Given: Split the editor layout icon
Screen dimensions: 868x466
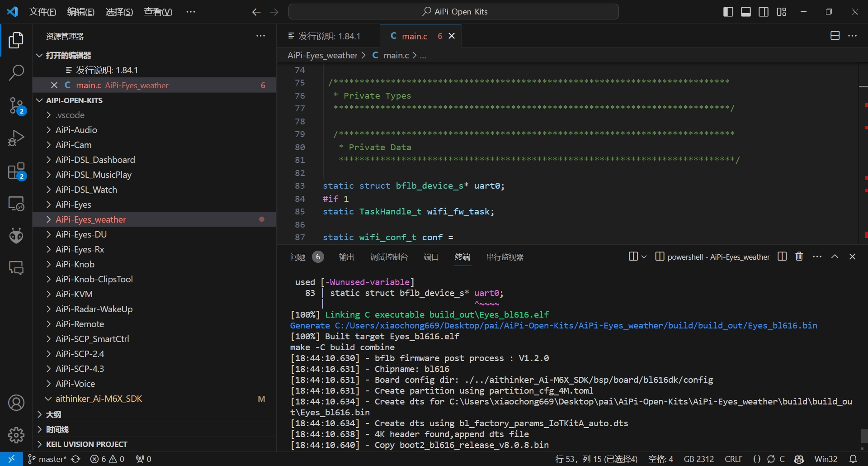Looking at the screenshot, I should tap(835, 36).
